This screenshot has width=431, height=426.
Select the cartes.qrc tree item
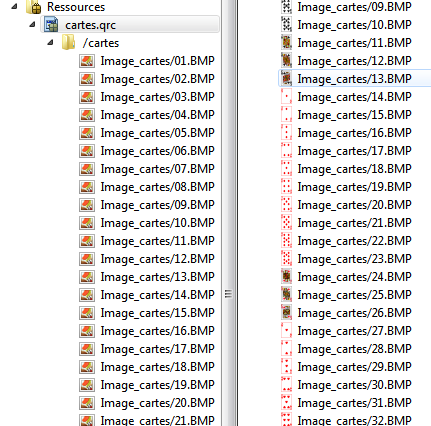click(x=130, y=25)
